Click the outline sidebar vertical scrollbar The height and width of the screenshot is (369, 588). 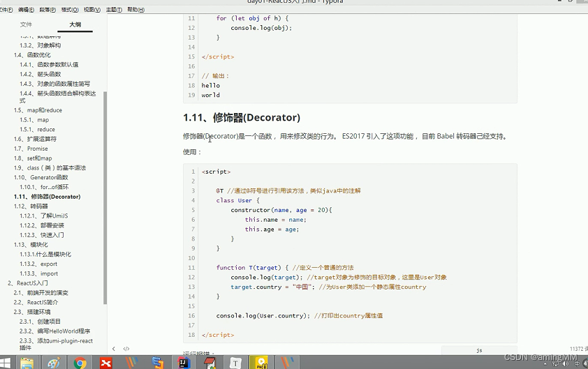pyautogui.click(x=105, y=198)
